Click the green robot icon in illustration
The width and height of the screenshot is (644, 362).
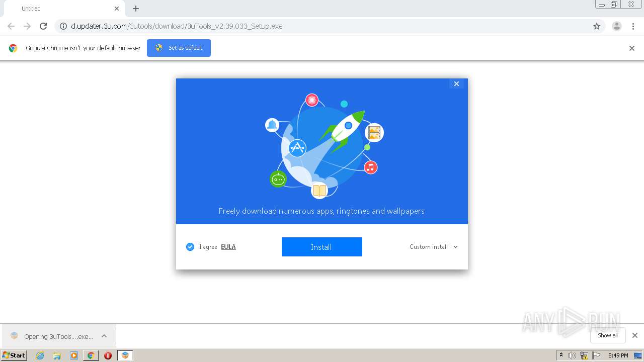click(278, 179)
